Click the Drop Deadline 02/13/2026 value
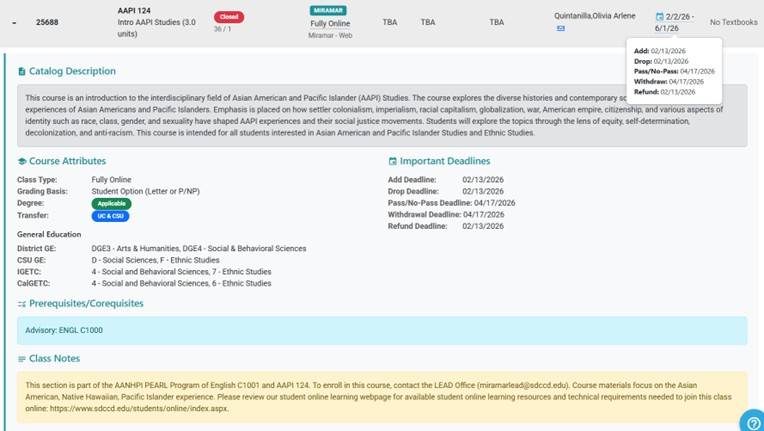764x431 pixels. [x=483, y=191]
